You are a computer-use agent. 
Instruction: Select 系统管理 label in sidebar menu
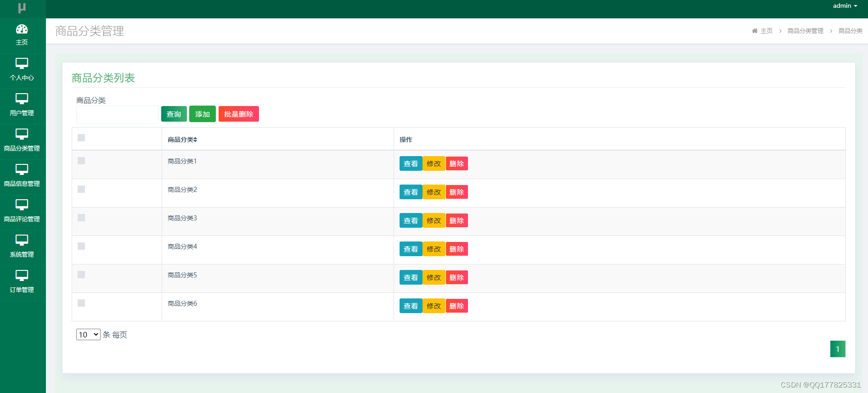(22, 254)
